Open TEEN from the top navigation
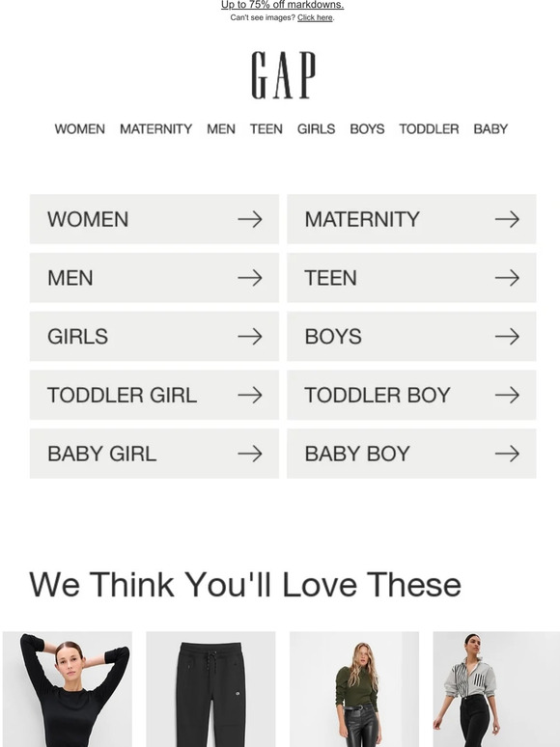Viewport: 560px width, 747px height. 266,129
